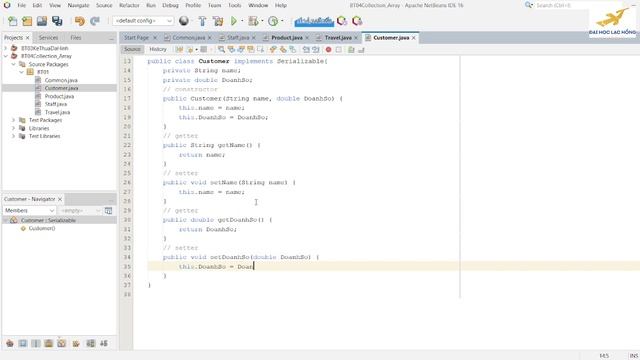Open the Run Project dropdown arrow

(242, 21)
